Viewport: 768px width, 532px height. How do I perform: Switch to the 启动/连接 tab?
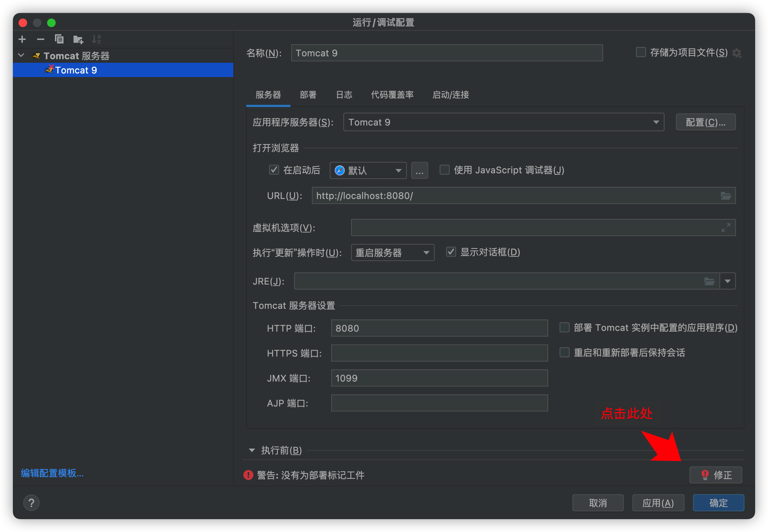click(x=451, y=95)
